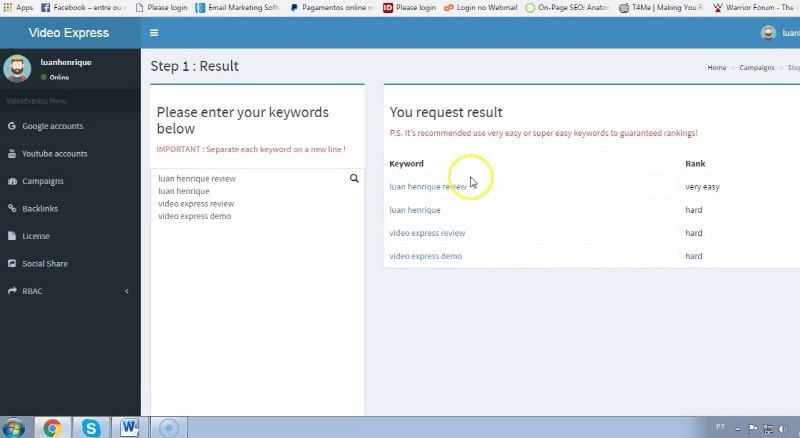Expand the RBAC submenu chevron
This screenshot has height=438, width=800.
click(127, 291)
